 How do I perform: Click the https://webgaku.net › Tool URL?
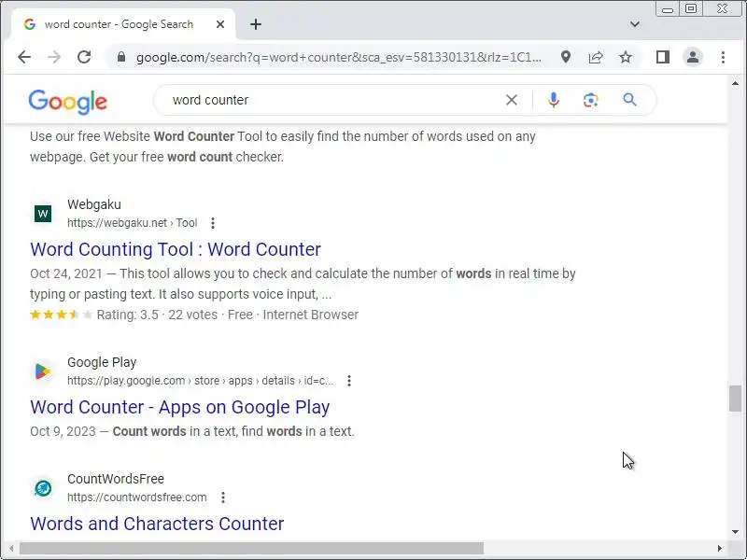click(x=132, y=223)
